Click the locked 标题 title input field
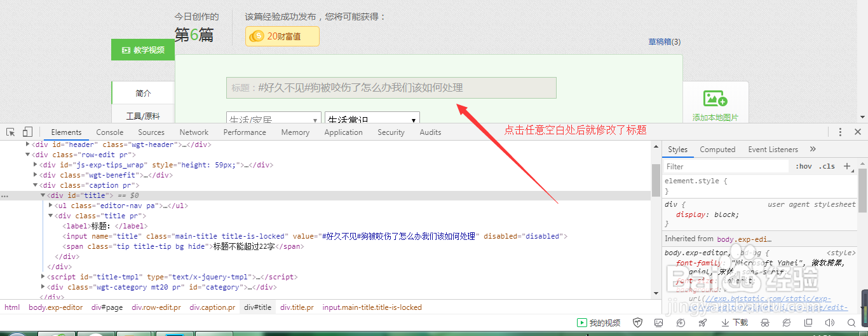Screen dimensions: 868x336 click(391, 88)
